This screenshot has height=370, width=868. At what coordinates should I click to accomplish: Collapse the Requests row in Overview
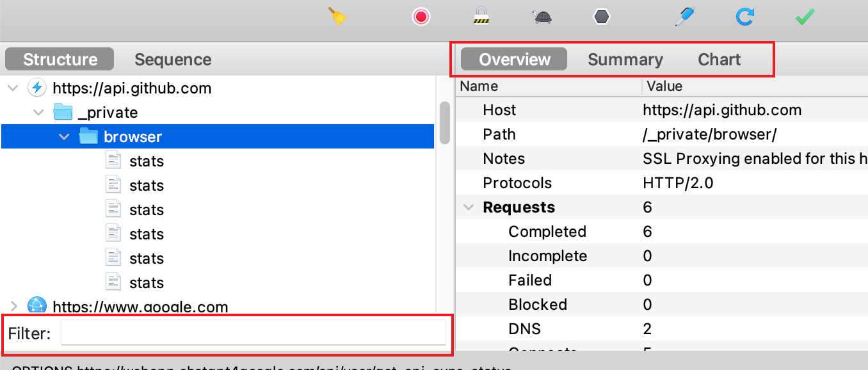coord(469,207)
